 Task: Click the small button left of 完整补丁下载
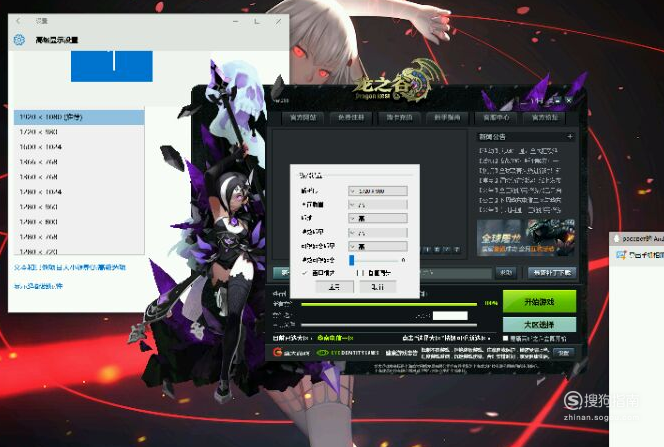[x=506, y=273]
